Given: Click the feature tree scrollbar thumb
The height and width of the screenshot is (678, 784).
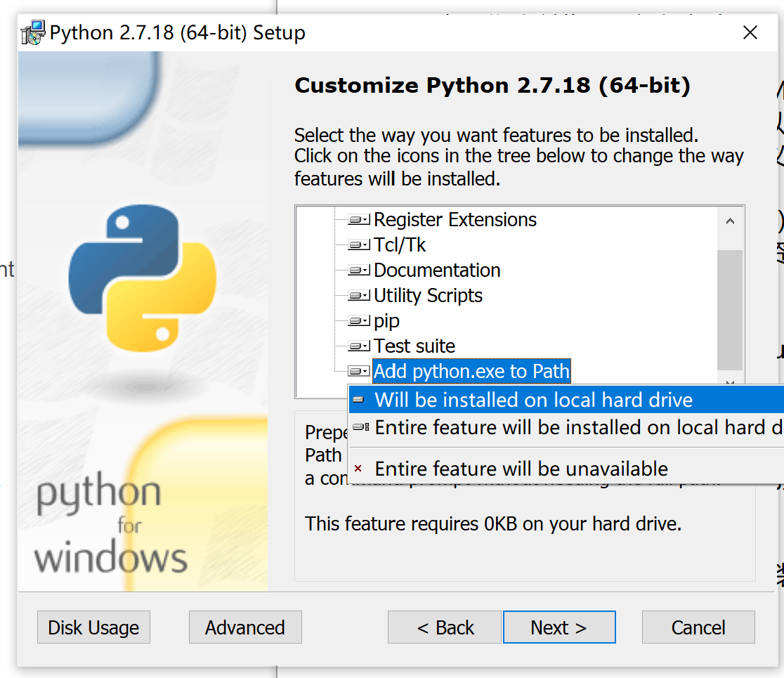Looking at the screenshot, I should (730, 310).
